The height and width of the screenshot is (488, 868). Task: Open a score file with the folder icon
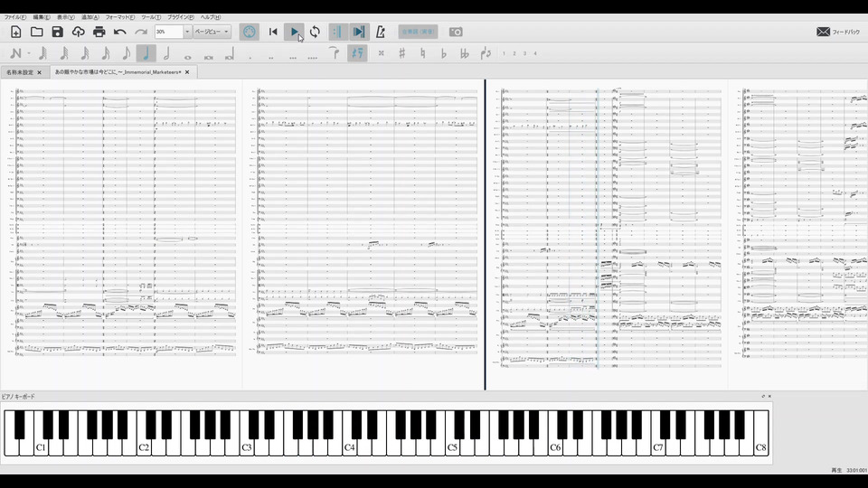[36, 33]
